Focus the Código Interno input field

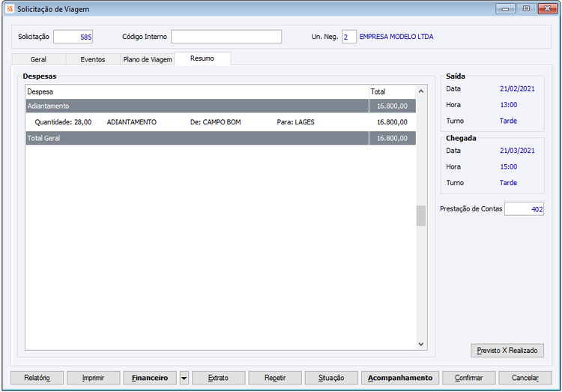coord(226,37)
